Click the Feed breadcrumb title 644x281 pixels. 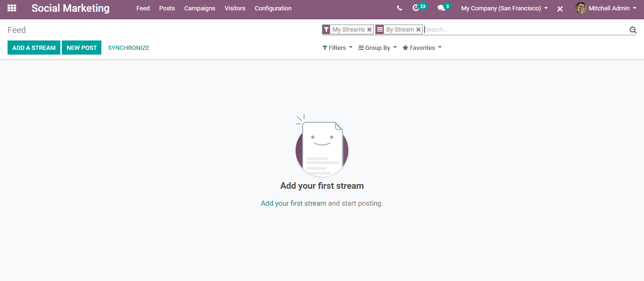tap(17, 30)
